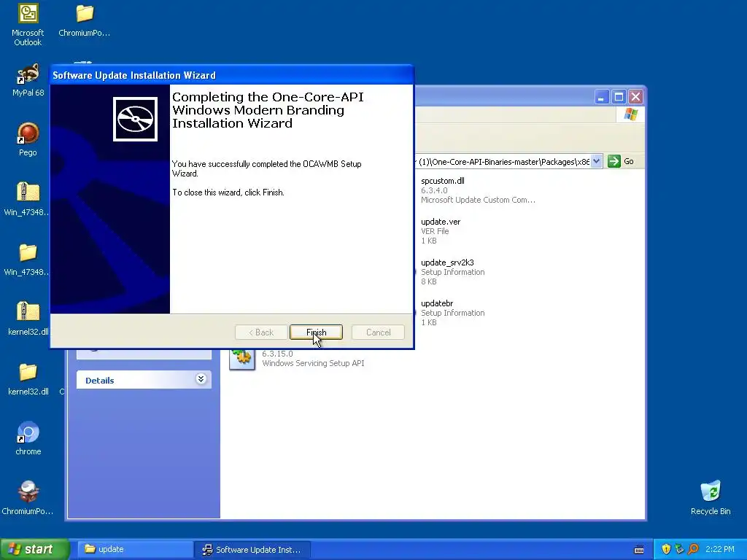This screenshot has width=747, height=560.
Task: Select the updatebr file
Action: tap(437, 303)
